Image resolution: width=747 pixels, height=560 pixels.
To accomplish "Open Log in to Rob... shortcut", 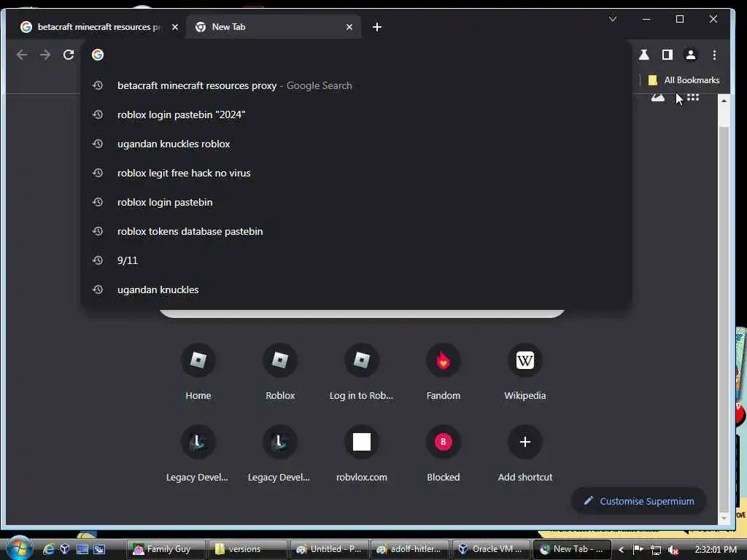I will click(362, 371).
